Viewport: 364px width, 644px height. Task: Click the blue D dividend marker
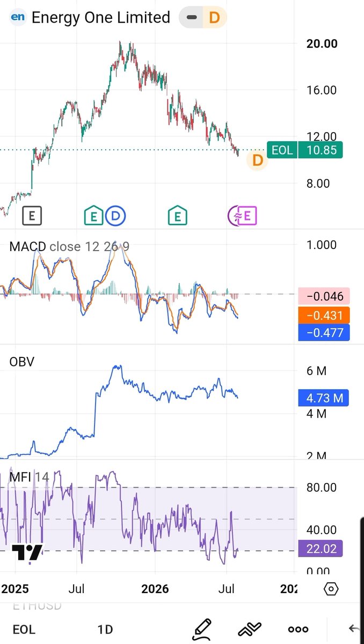[x=114, y=216]
